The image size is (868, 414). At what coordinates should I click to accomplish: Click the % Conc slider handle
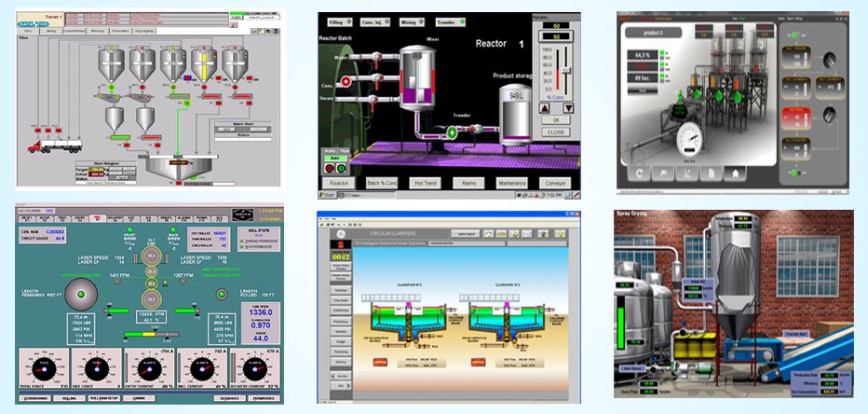click(x=565, y=70)
